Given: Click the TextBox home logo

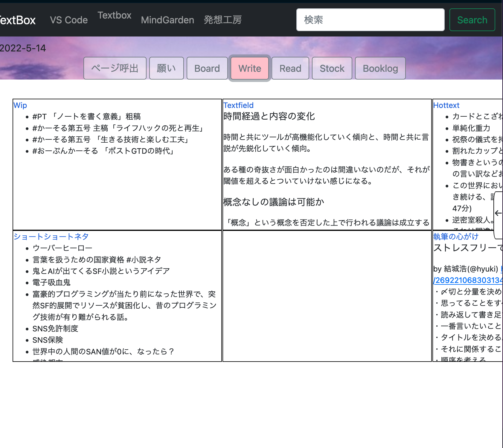Looking at the screenshot, I should pos(16,20).
